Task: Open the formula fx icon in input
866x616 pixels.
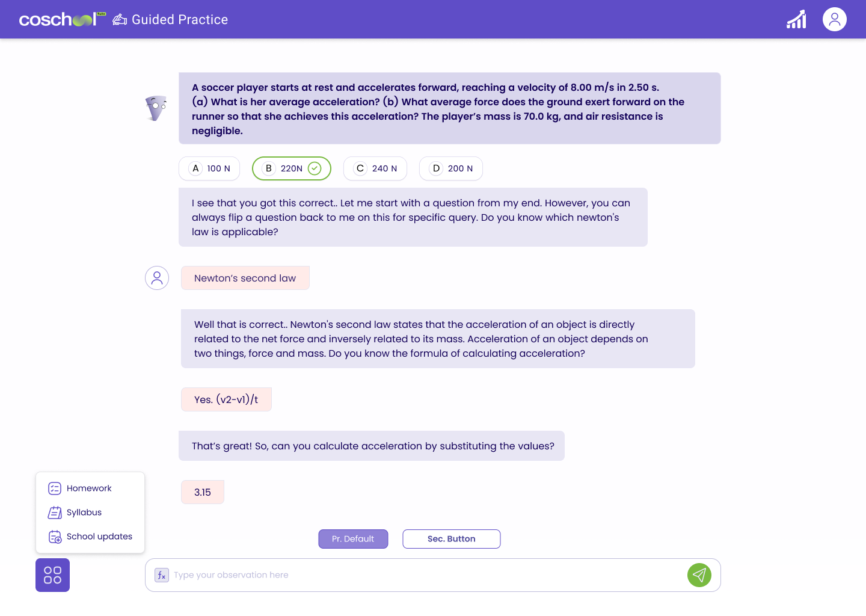Action: [162, 575]
